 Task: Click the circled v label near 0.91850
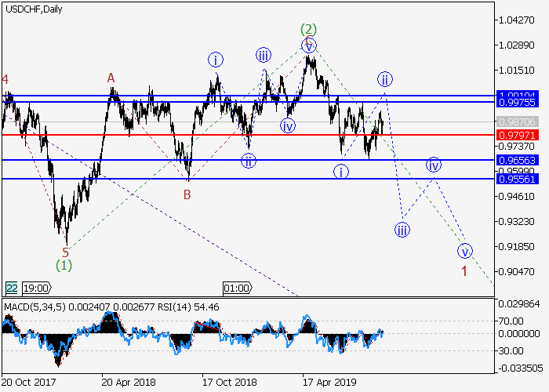click(466, 252)
